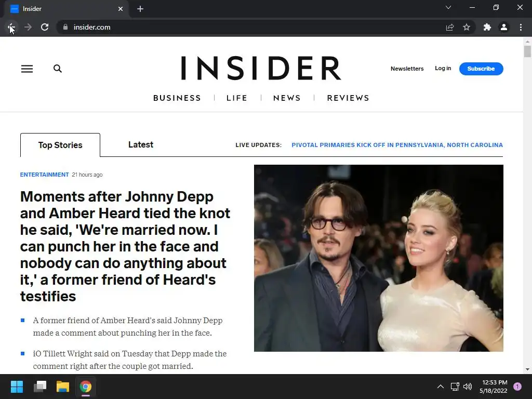Screen dimensions: 532x399
Task: Share this page using the share icon
Action: click(x=450, y=27)
